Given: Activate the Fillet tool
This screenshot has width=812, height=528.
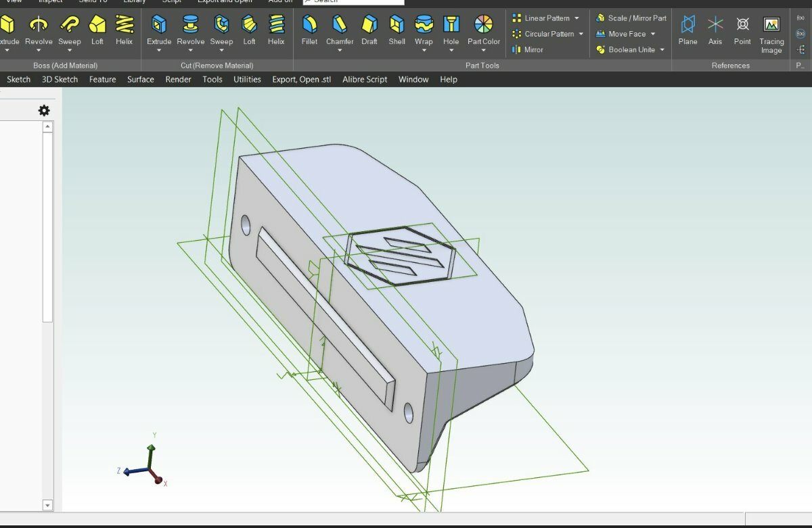Looking at the screenshot, I should pos(309,30).
